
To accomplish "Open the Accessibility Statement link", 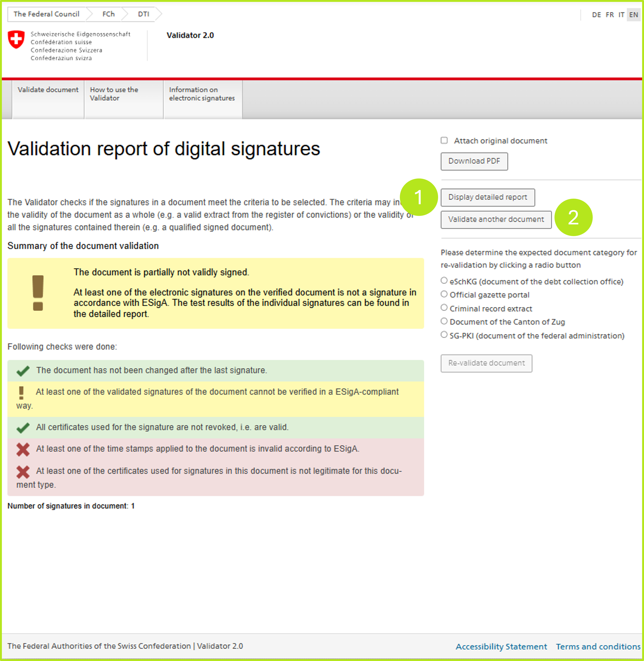I will tap(502, 646).
